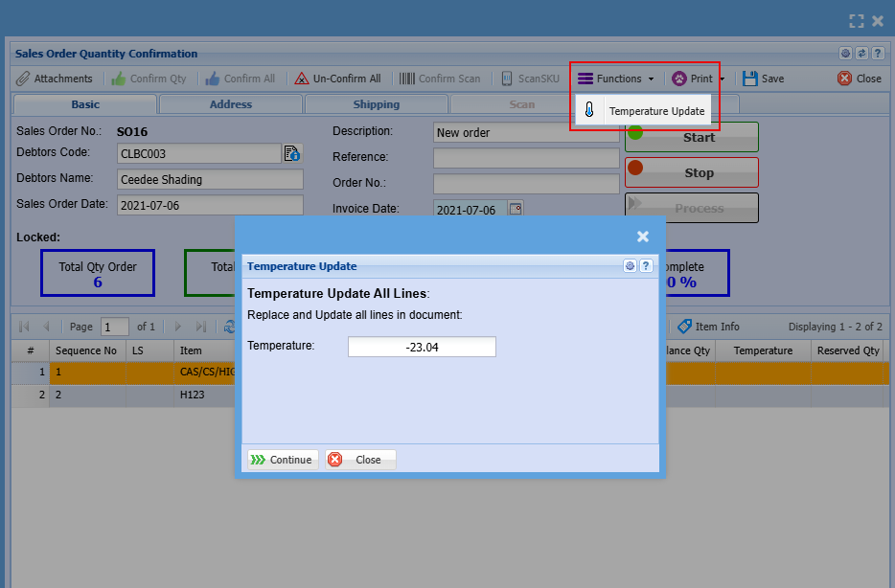Click the Reserved Qty column header
The width and height of the screenshot is (895, 588).
click(848, 351)
